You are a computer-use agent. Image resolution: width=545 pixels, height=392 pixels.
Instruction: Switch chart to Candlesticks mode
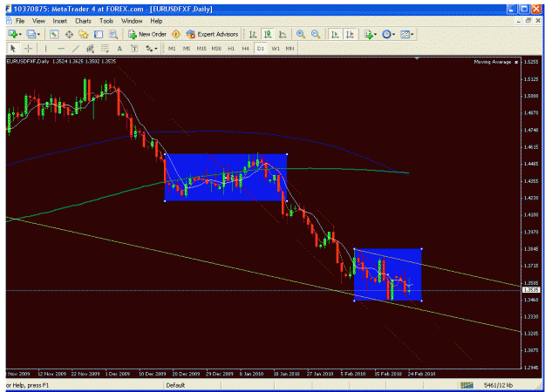(x=268, y=34)
